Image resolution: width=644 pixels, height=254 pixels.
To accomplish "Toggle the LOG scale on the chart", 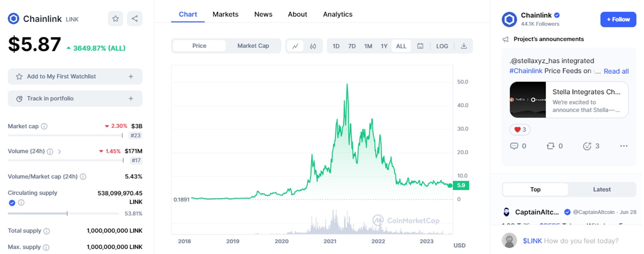I will [x=442, y=46].
